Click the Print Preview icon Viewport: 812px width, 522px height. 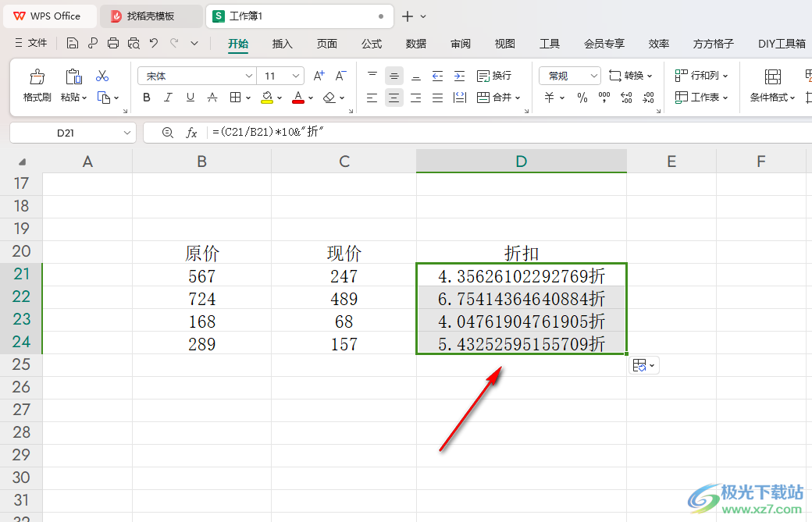point(134,44)
